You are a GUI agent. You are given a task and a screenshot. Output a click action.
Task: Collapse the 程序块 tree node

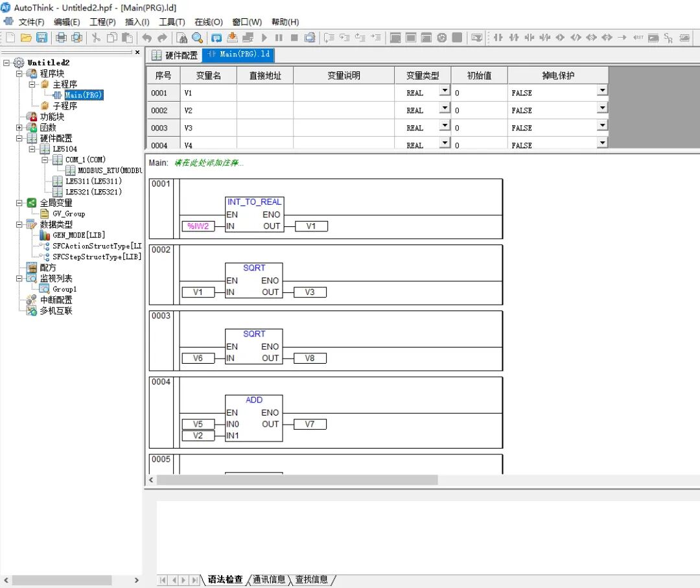[x=19, y=73]
